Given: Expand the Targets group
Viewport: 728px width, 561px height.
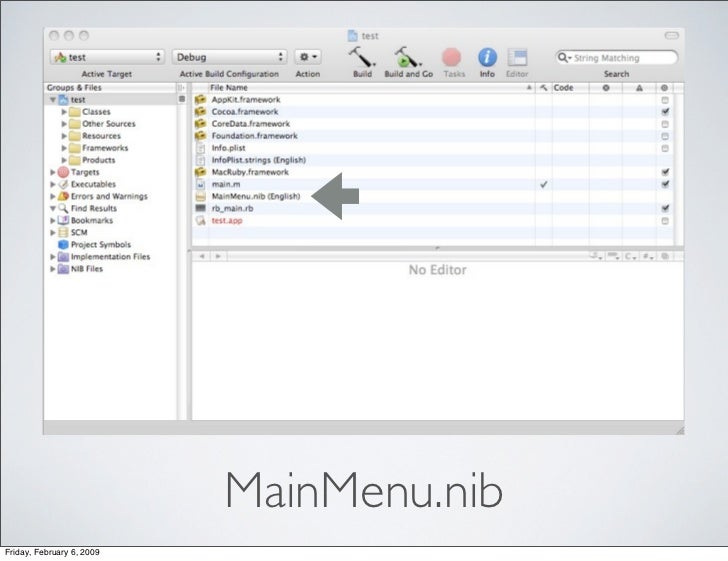Looking at the screenshot, I should click(53, 172).
